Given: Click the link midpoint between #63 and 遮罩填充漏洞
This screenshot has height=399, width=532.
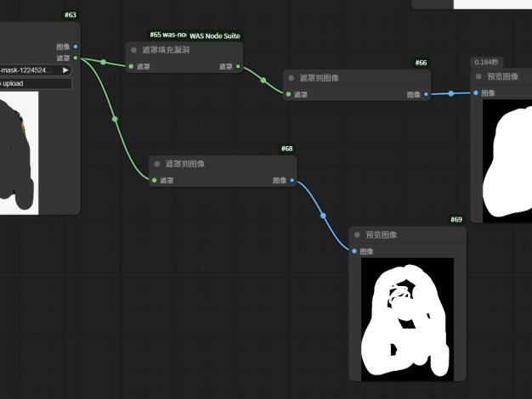Looking at the screenshot, I should (104, 62).
